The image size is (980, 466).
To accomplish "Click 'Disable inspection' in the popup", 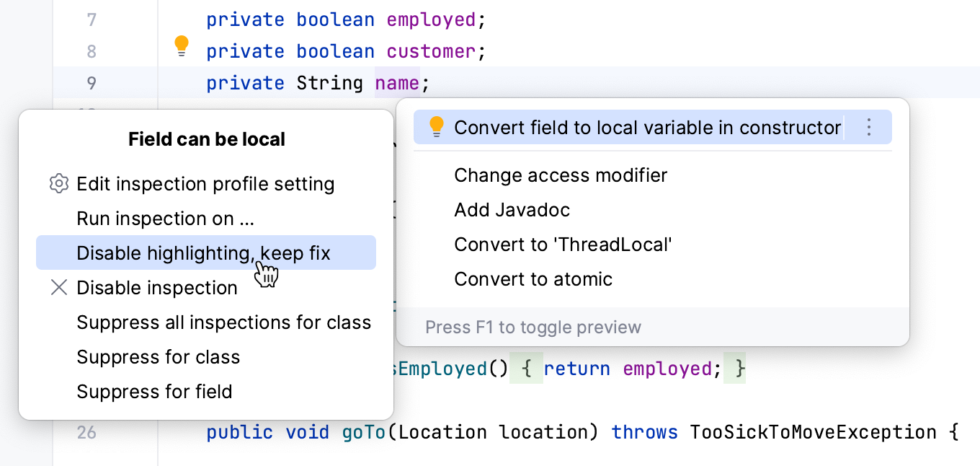I will pos(156,288).
